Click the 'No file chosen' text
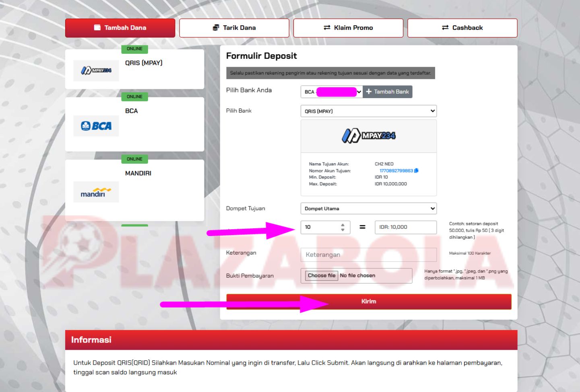 357,275
